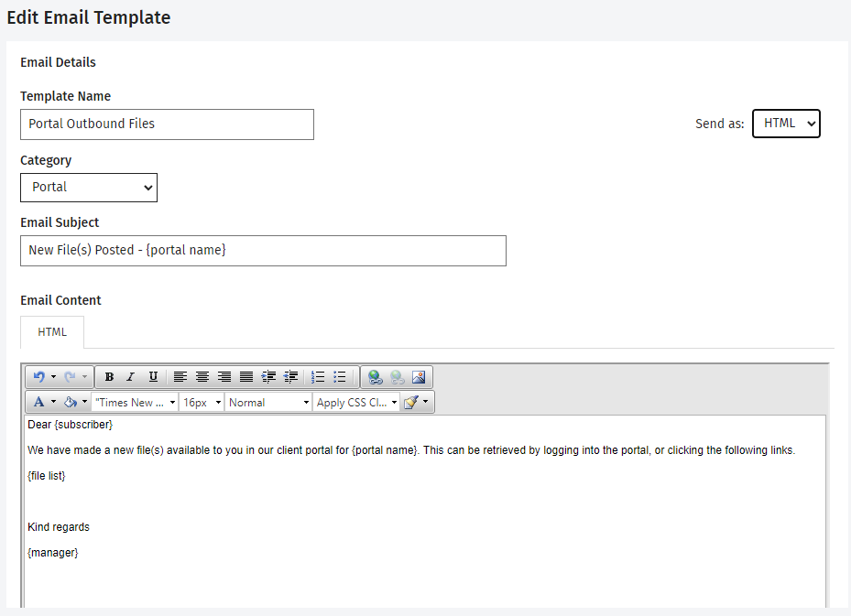This screenshot has height=616, width=851.
Task: Click the Redo icon in editor toolbar
Action: coord(70,377)
